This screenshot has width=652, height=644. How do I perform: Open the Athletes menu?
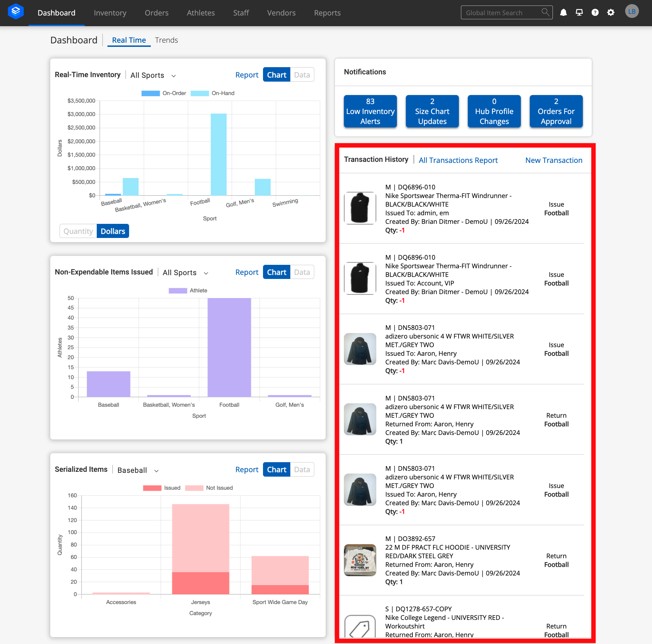(201, 13)
